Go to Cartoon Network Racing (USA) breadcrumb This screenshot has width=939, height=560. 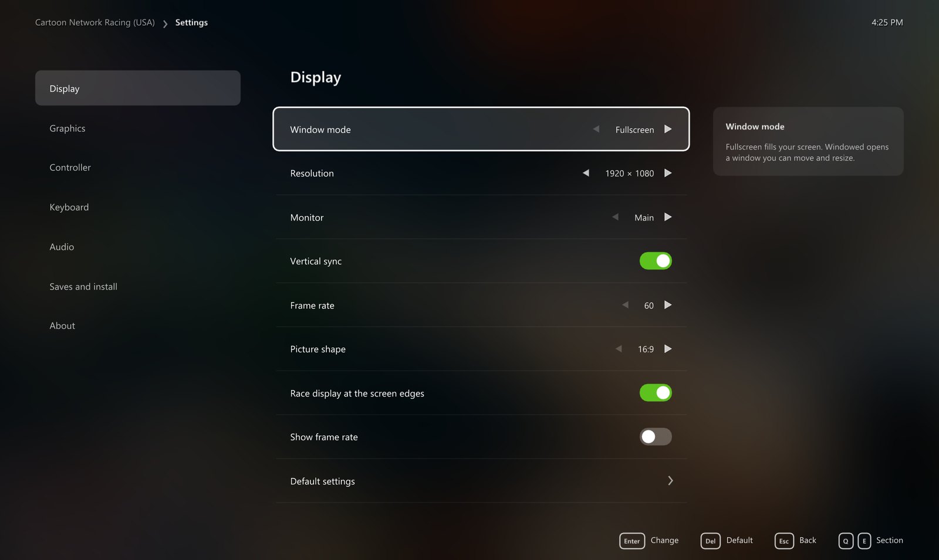pos(95,22)
